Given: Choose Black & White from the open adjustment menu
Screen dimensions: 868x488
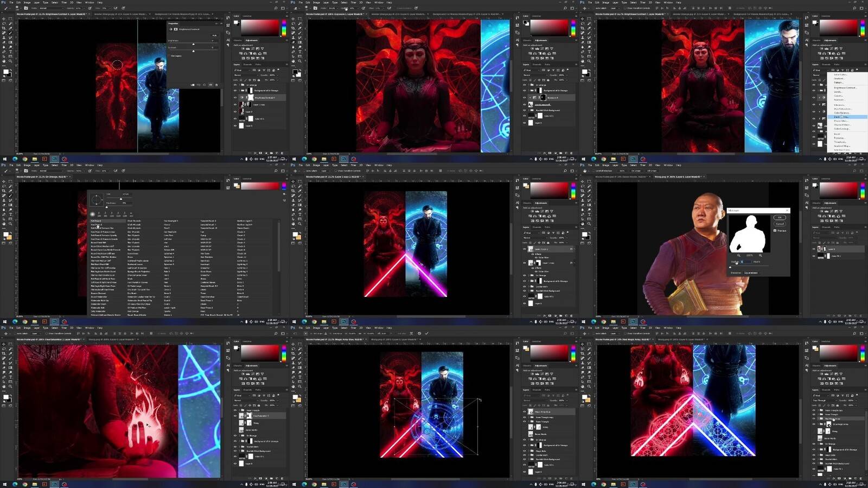Looking at the screenshot, I should click(x=842, y=117).
